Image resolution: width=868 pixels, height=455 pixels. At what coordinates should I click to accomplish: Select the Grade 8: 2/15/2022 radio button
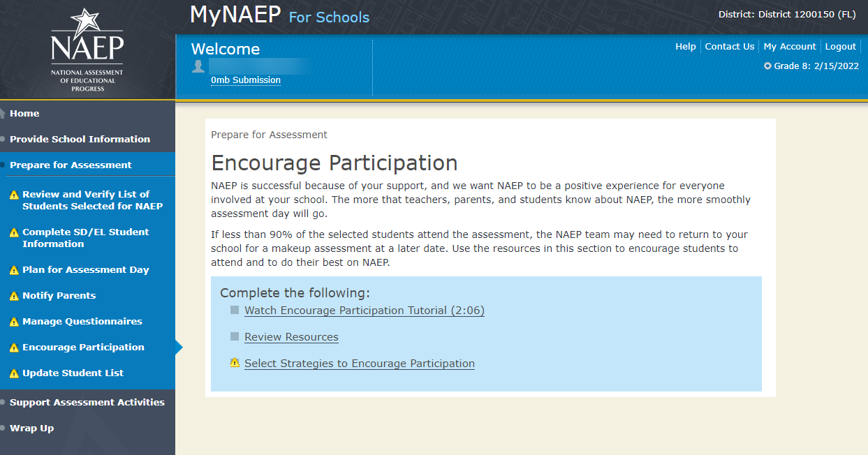click(767, 66)
